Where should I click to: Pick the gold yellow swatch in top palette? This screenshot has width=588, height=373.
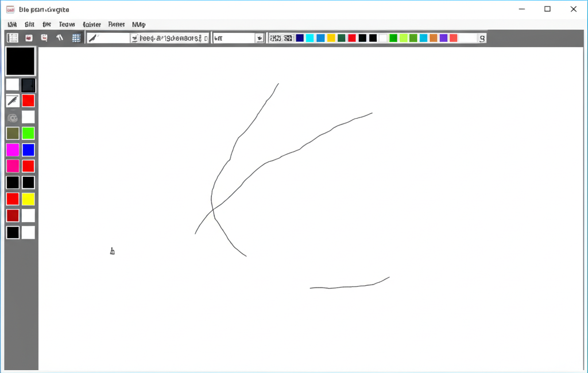(x=331, y=38)
